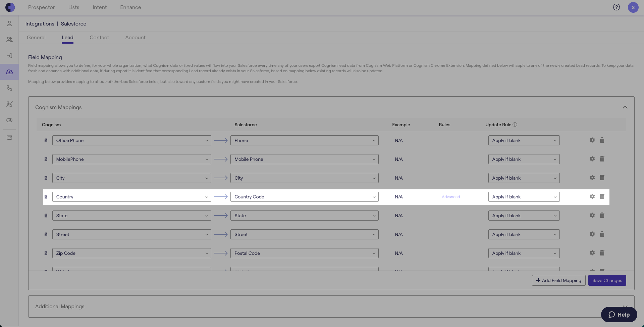Open the help question-mark icon

coord(616,7)
